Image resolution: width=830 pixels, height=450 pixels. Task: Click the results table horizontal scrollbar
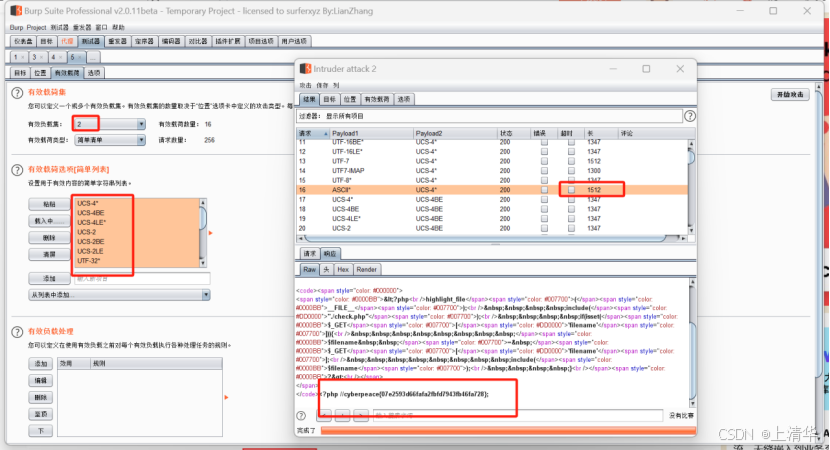[492, 238]
